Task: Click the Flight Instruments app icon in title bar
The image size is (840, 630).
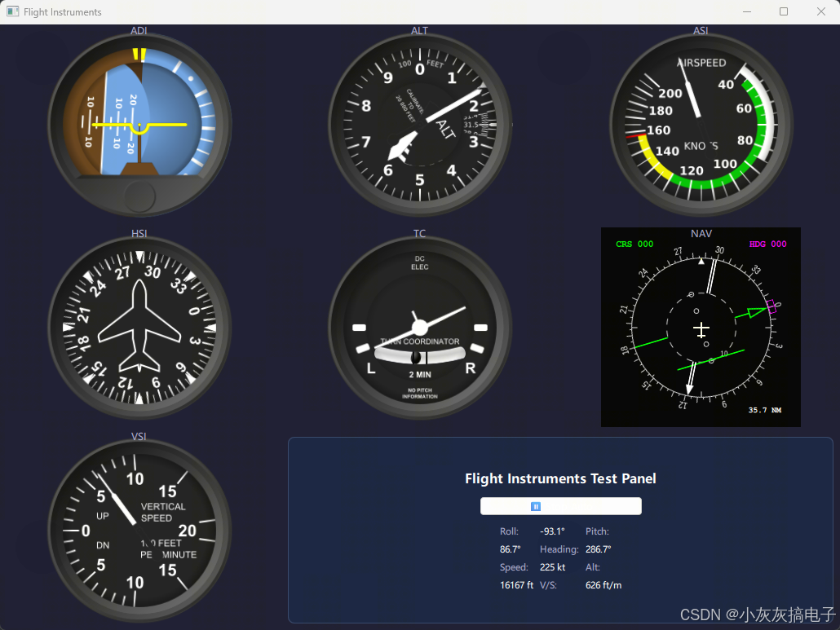Action: click(13, 11)
